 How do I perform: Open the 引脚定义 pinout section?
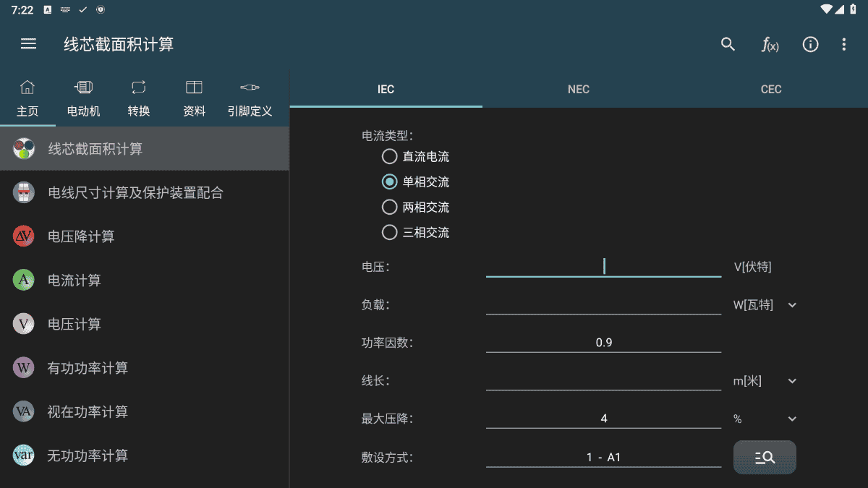250,98
